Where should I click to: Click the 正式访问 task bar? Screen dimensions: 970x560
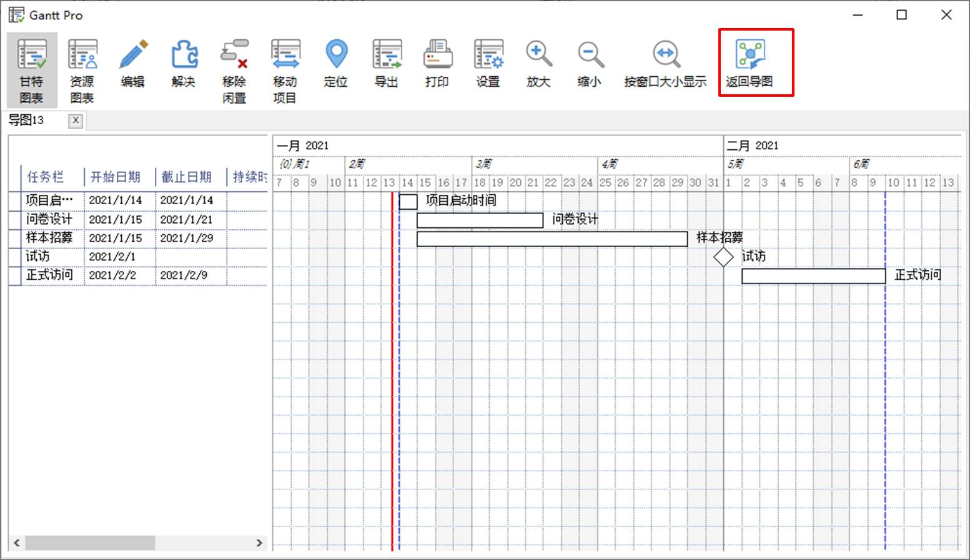(812, 275)
